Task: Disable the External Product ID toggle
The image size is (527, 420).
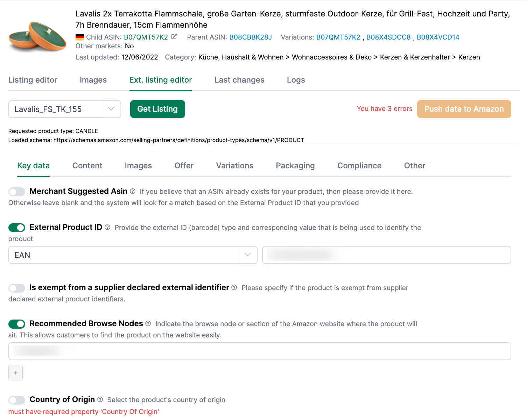Action: click(17, 228)
